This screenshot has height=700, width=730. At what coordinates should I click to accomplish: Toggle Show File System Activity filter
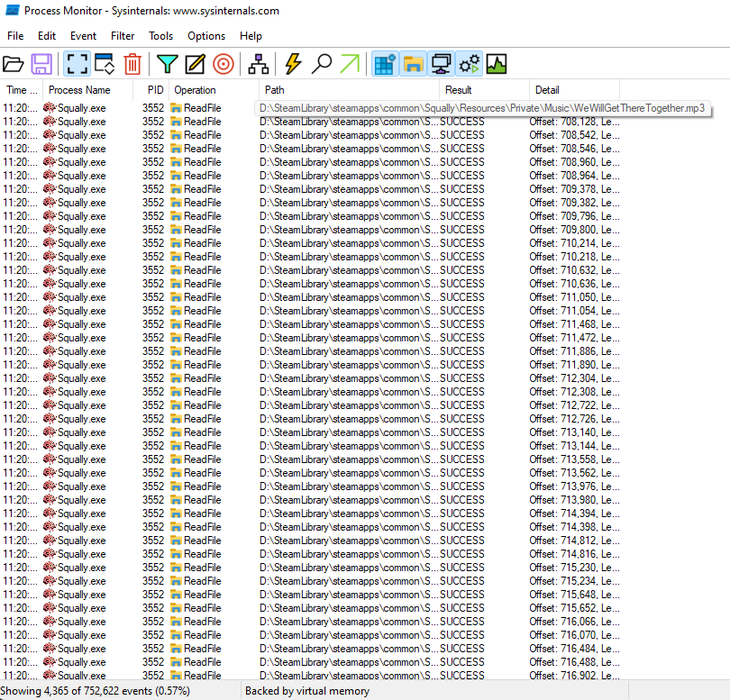coord(413,64)
